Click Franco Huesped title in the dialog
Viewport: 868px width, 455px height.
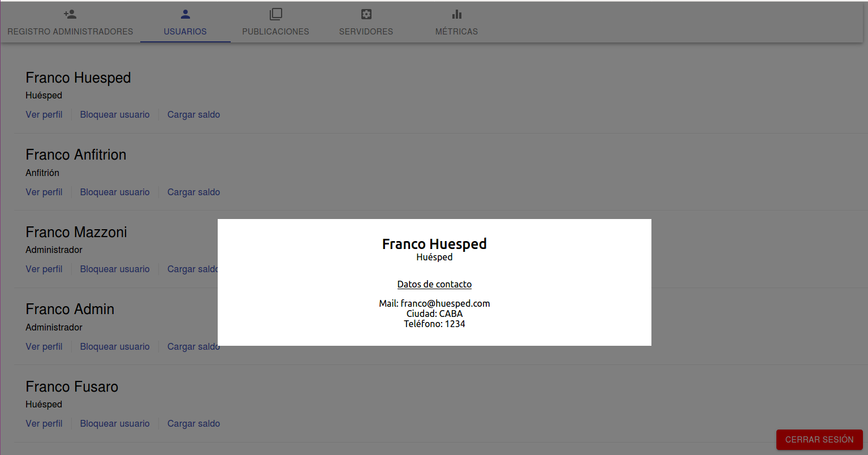[434, 244]
